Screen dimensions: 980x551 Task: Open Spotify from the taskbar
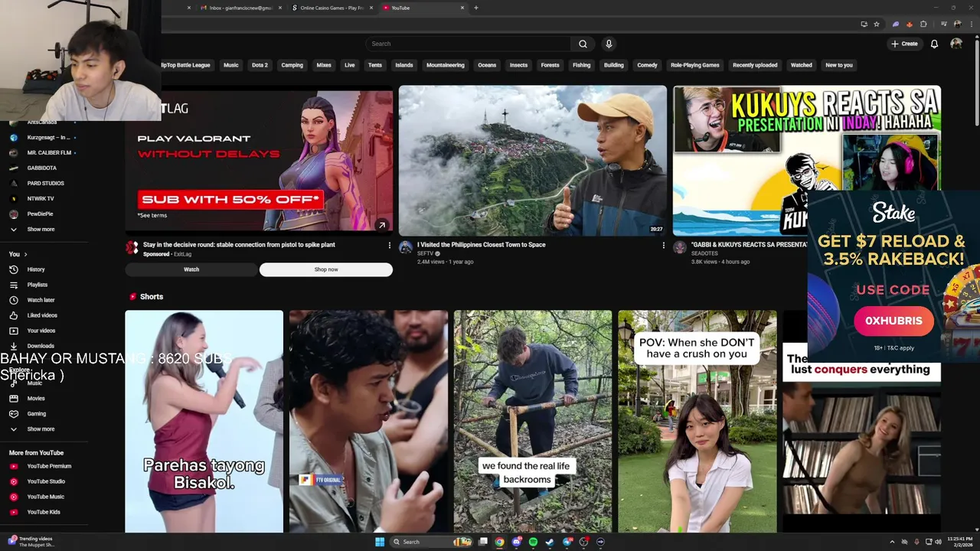tap(533, 542)
